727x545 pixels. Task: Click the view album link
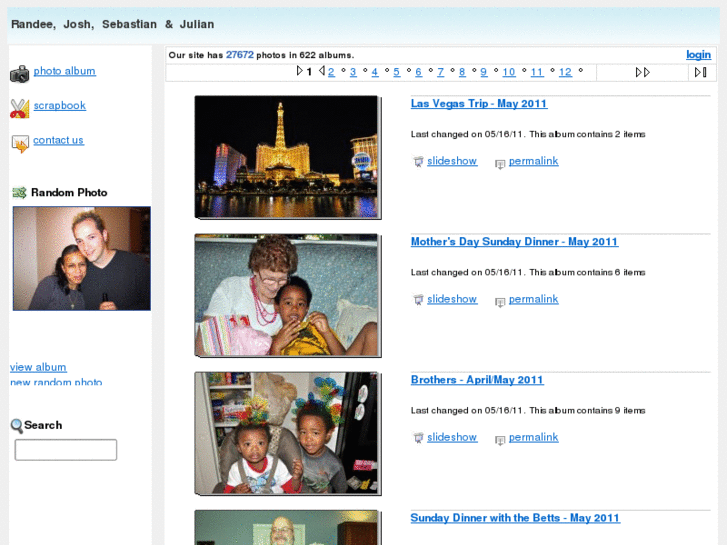[38, 367]
